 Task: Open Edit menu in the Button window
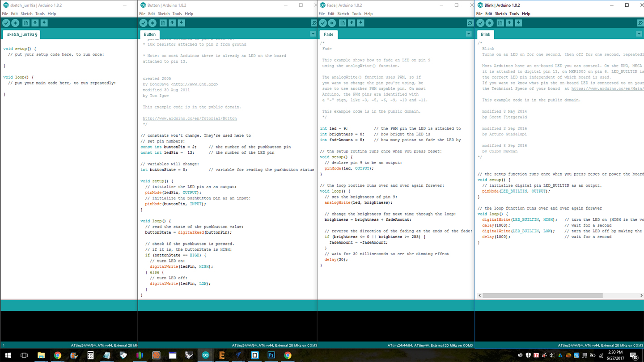pyautogui.click(x=152, y=14)
